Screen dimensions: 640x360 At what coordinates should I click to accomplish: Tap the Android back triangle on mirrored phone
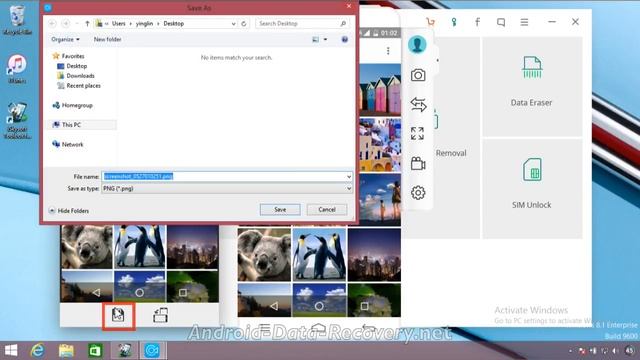point(274,306)
